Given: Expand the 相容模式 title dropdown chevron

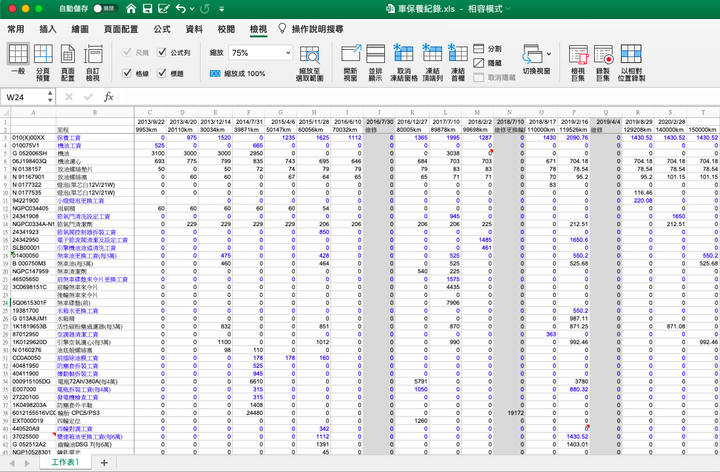Looking at the screenshot, I should point(508,9).
